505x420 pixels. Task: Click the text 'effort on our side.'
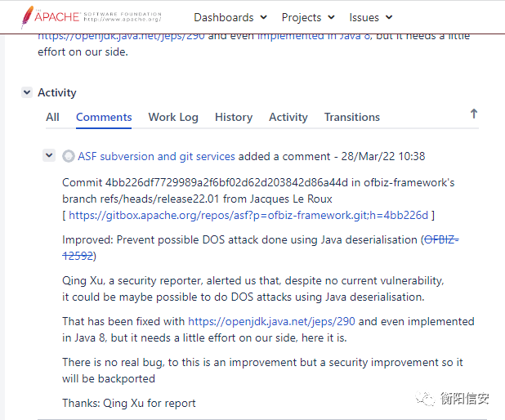click(x=83, y=51)
